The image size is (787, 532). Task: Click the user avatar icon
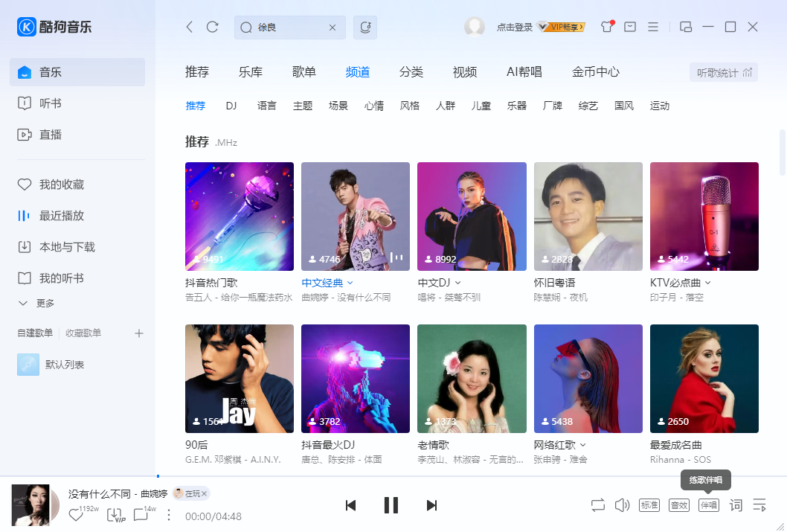[x=475, y=27]
